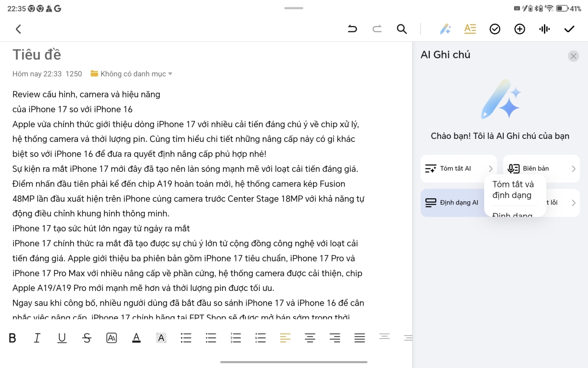
Task: Tap the '1250' character count
Action: (73, 74)
